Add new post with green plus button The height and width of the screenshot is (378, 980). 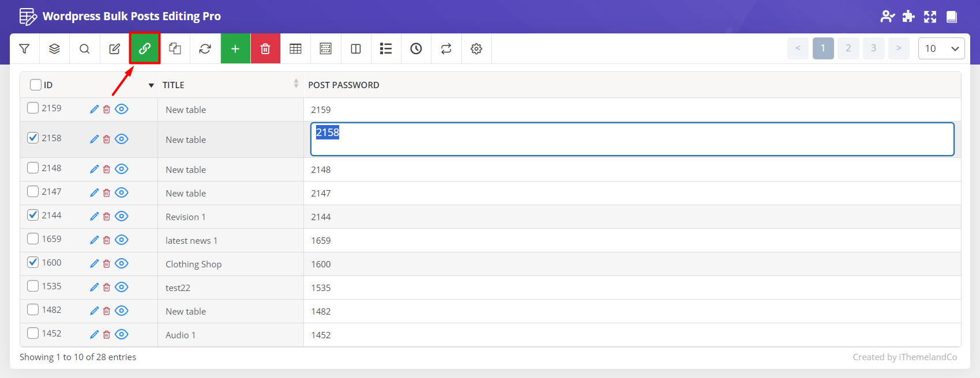(235, 49)
